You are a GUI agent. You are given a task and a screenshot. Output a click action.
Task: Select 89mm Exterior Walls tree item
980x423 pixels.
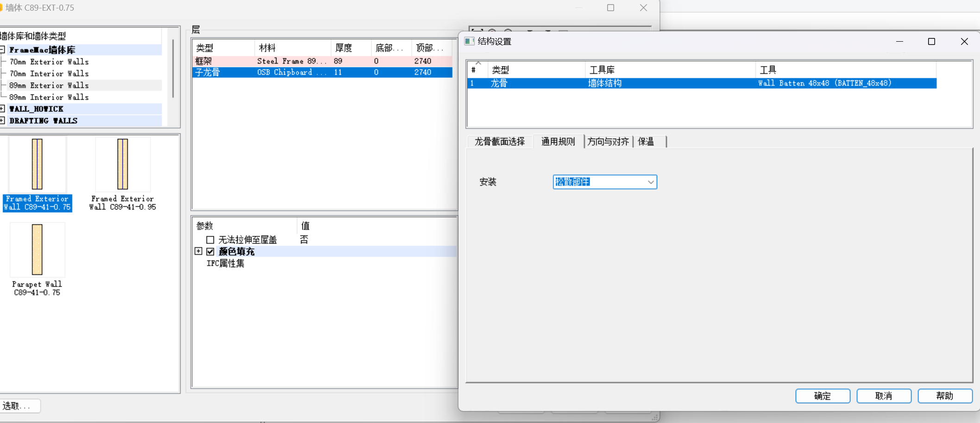pos(49,85)
